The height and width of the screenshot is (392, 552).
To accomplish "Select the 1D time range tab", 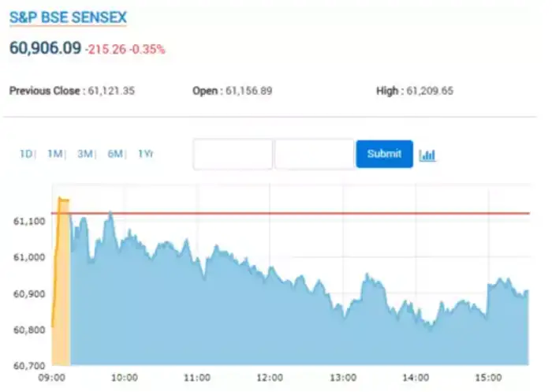I will pos(26,154).
